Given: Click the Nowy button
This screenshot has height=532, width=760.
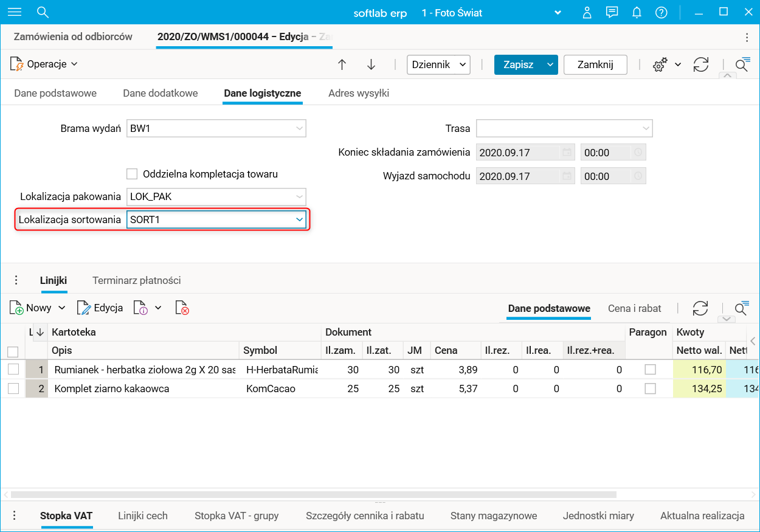Looking at the screenshot, I should pos(30,308).
